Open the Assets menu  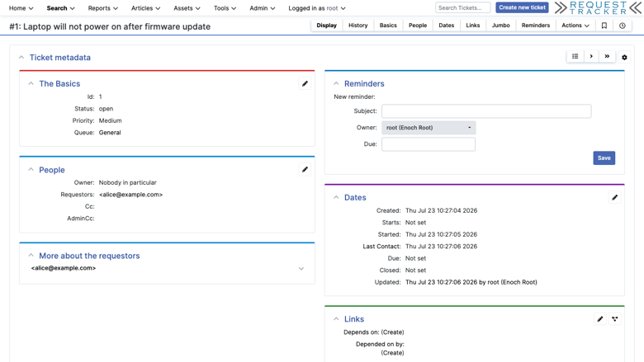pos(187,8)
